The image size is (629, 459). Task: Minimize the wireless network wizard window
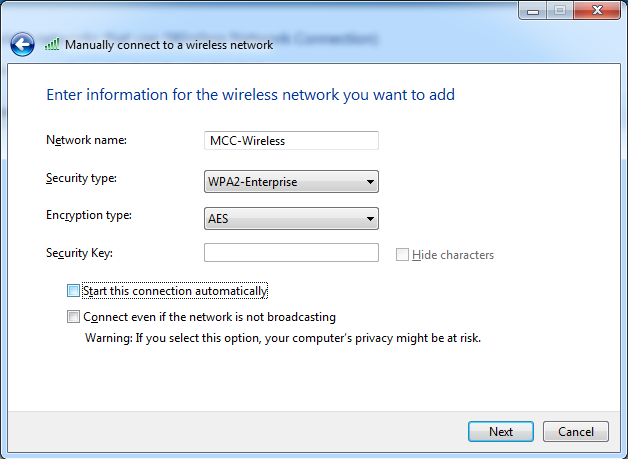pos(532,10)
